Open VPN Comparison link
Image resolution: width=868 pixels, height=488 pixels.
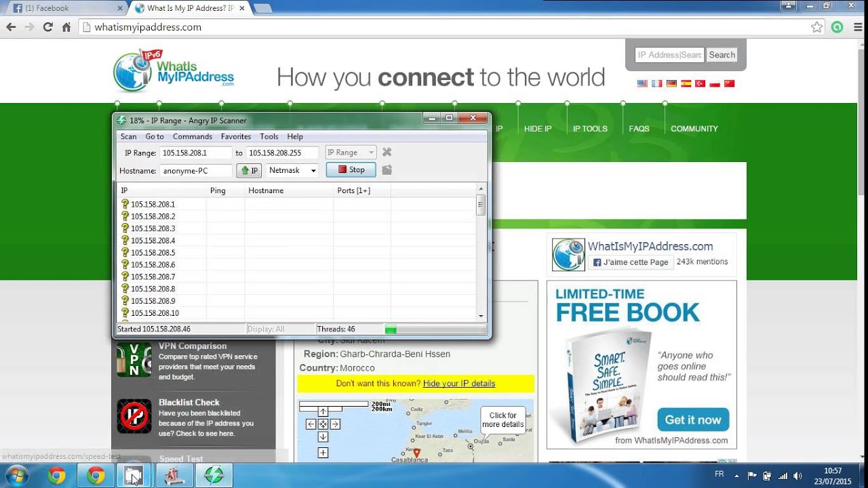pos(193,346)
